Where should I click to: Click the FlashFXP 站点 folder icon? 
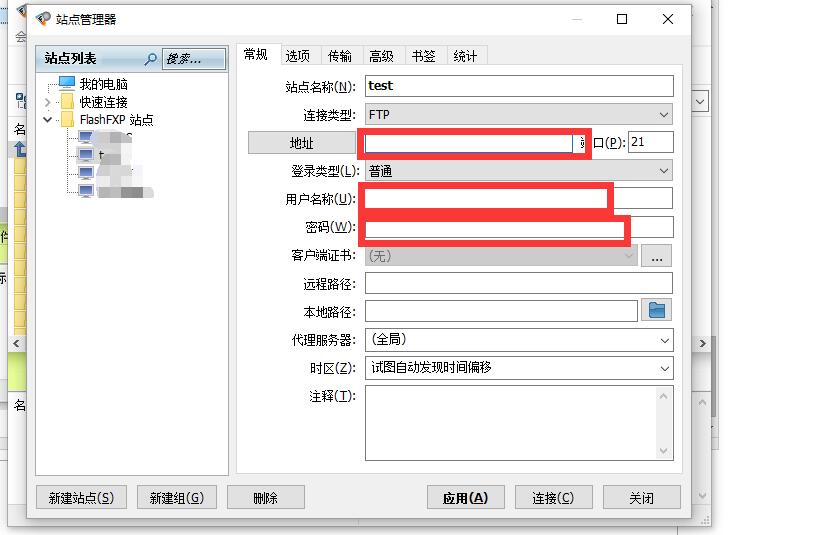(x=67, y=120)
